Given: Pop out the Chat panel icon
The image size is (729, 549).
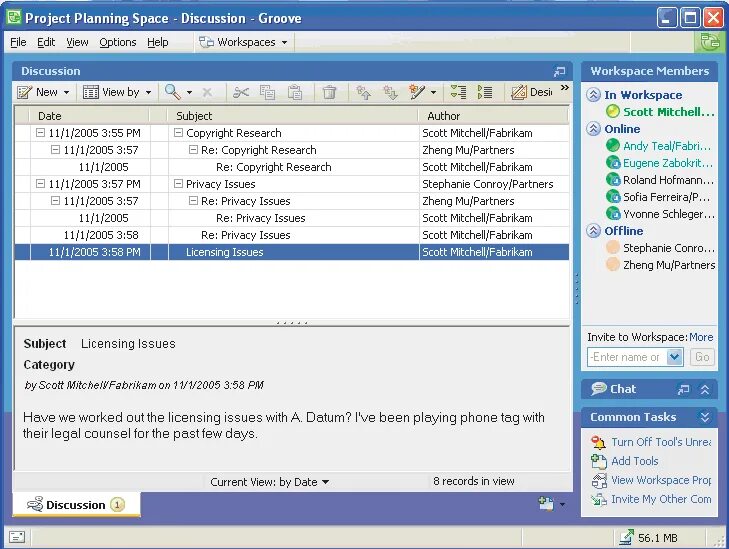Looking at the screenshot, I should pos(683,390).
